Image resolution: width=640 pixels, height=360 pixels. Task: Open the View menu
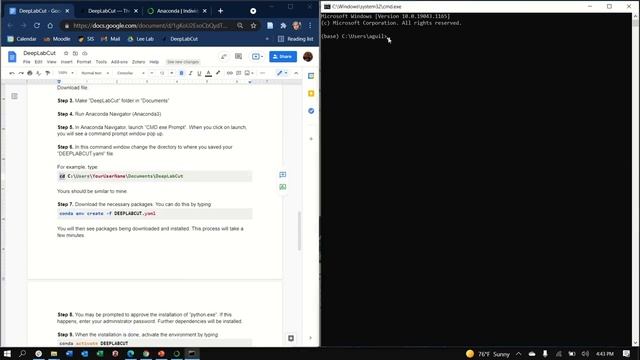[51, 62]
